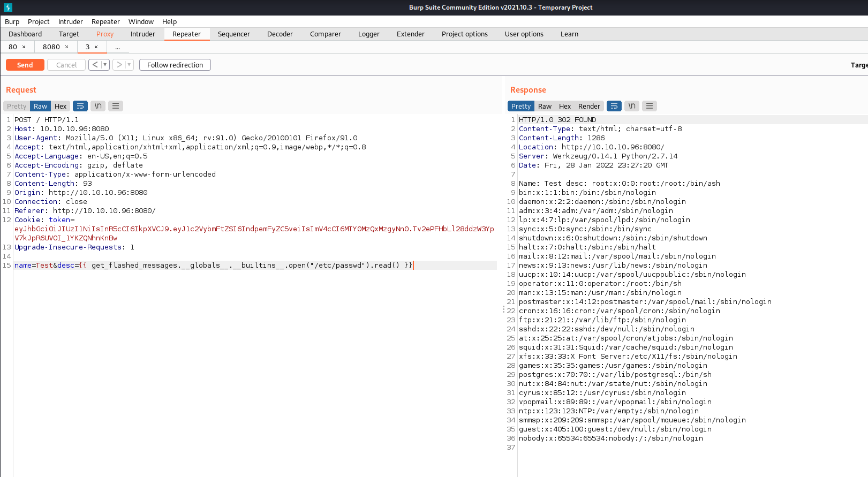The image size is (868, 477).
Task: Add new Repeater tab via ellipsis
Action: coord(117,47)
